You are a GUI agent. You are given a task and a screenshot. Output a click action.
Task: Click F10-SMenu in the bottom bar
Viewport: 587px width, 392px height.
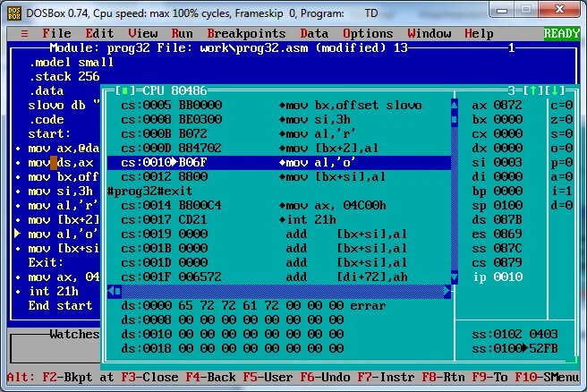point(547,377)
